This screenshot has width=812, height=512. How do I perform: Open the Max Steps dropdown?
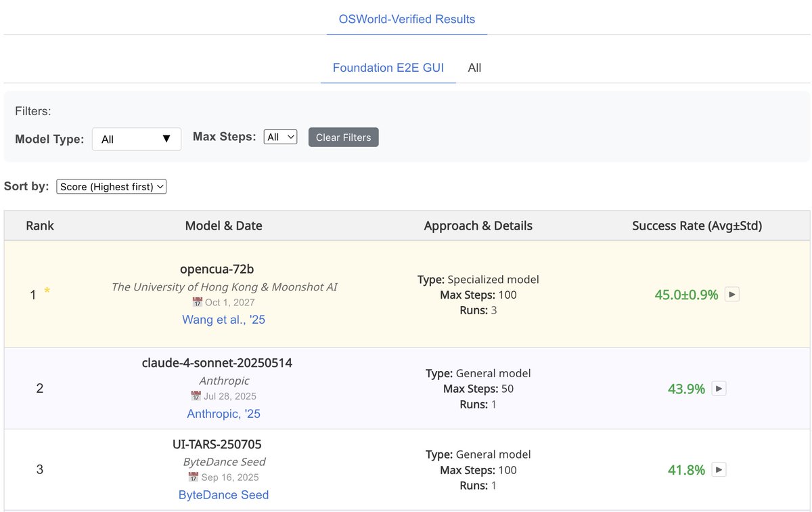coord(281,137)
